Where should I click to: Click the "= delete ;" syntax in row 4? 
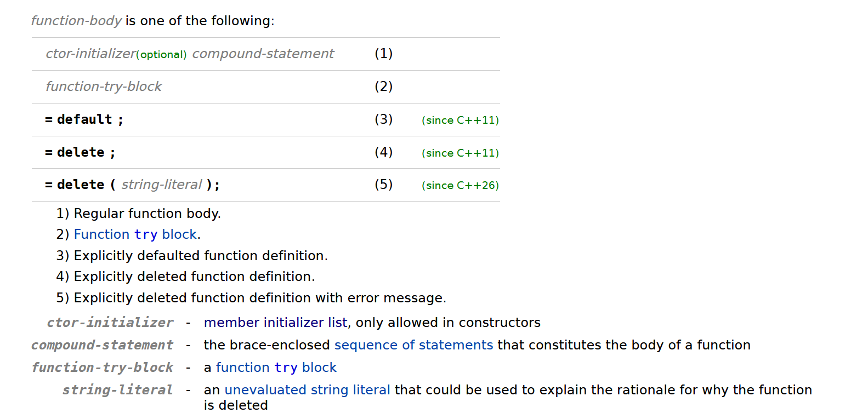click(x=80, y=152)
